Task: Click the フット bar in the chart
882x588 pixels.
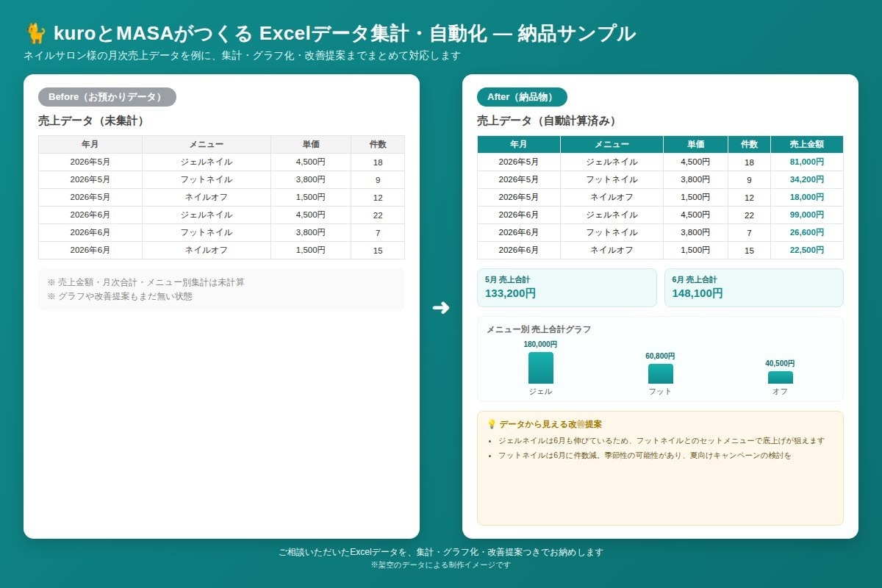Action: coord(660,373)
